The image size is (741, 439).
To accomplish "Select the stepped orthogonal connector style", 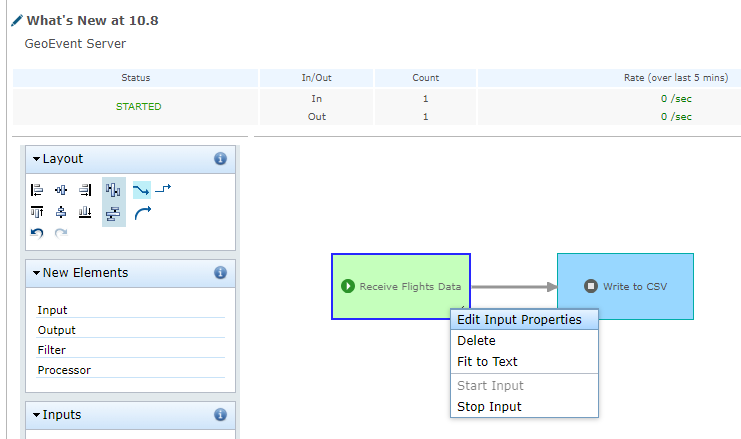I will [163, 189].
